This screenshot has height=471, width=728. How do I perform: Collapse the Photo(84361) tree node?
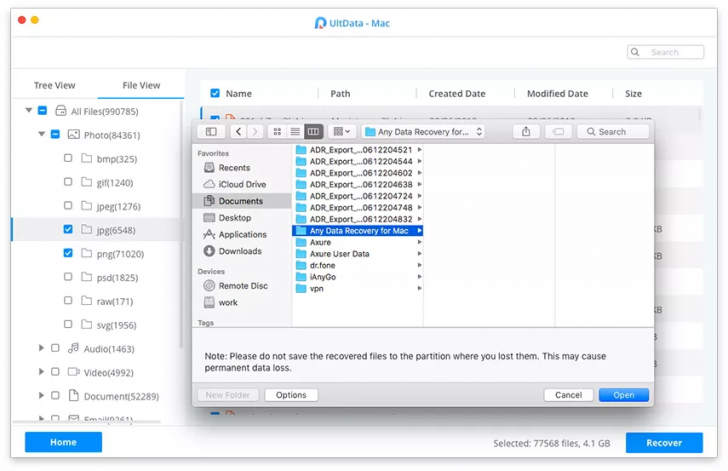point(41,134)
